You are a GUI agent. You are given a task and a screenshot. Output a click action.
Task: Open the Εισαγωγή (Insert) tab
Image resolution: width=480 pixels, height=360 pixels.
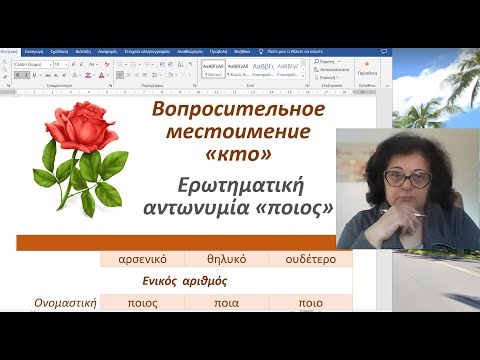pos(34,52)
